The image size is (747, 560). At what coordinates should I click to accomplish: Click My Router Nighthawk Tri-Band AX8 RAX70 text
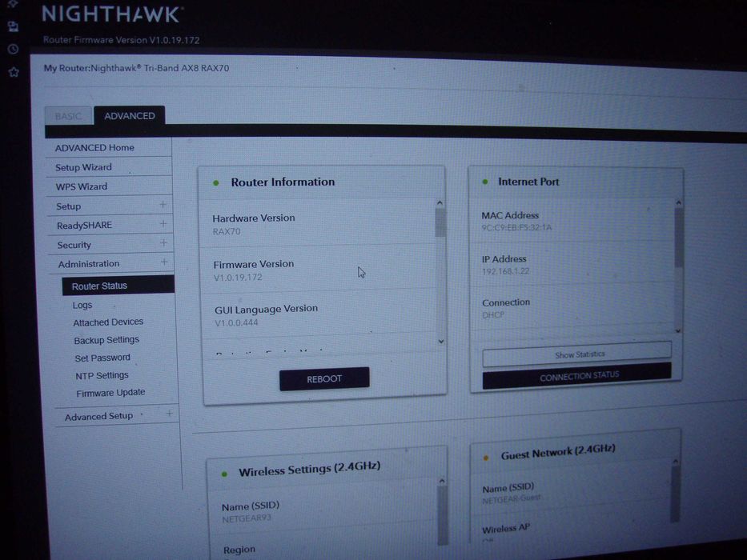coord(137,68)
